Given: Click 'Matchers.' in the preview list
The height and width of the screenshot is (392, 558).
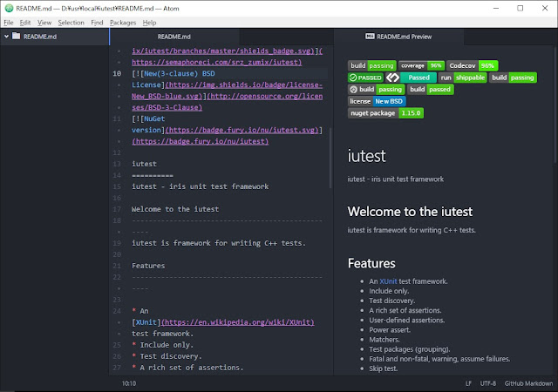Looking at the screenshot, I should point(384,340).
